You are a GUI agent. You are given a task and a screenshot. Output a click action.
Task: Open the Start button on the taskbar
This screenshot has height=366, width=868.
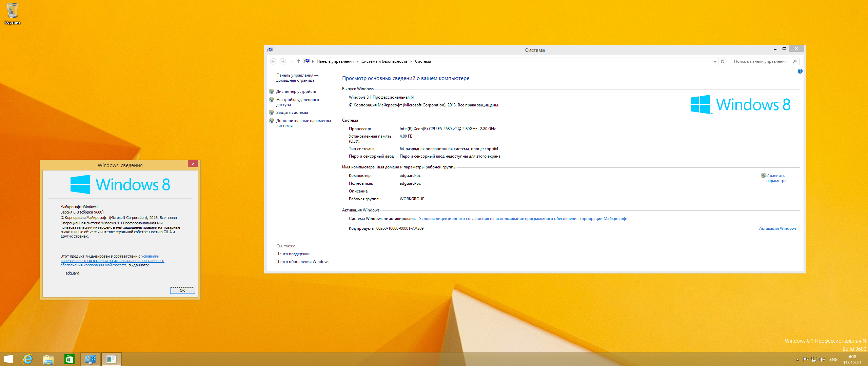(x=8, y=359)
